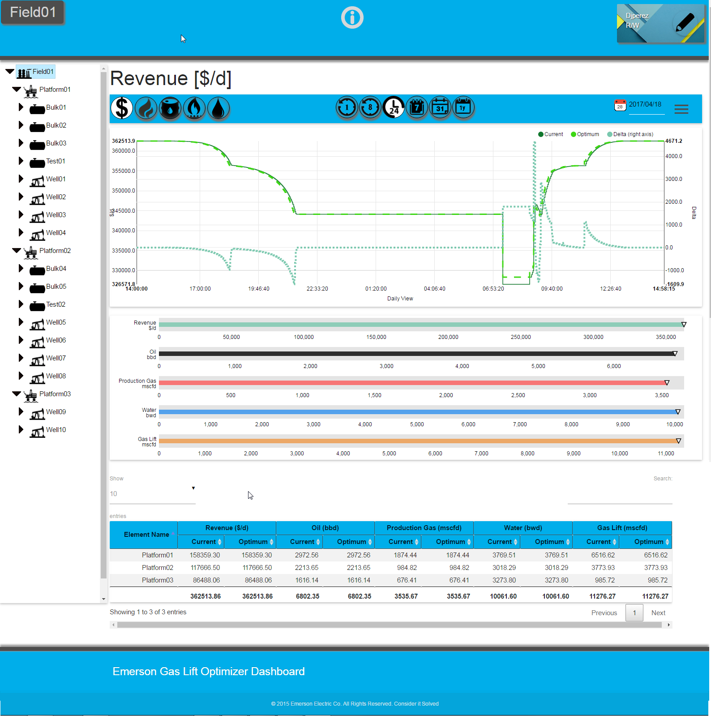Go to Next page of table
Viewport: 711px width, 728px height.
[658, 613]
